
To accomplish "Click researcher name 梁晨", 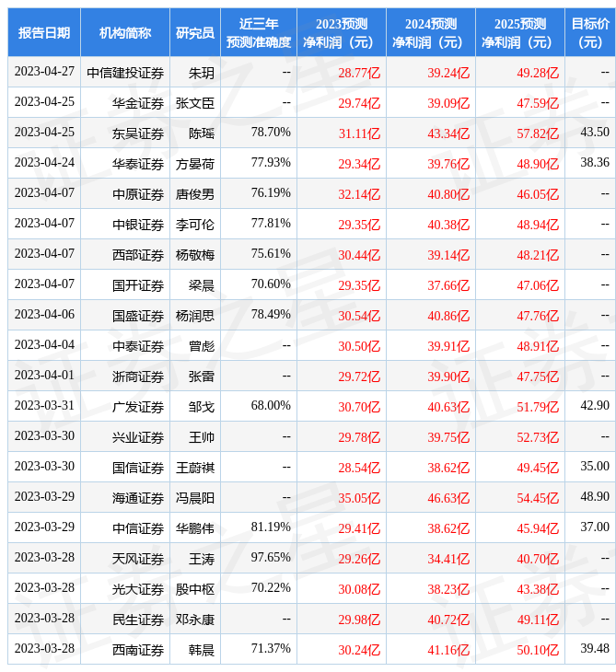I will pyautogui.click(x=202, y=285).
